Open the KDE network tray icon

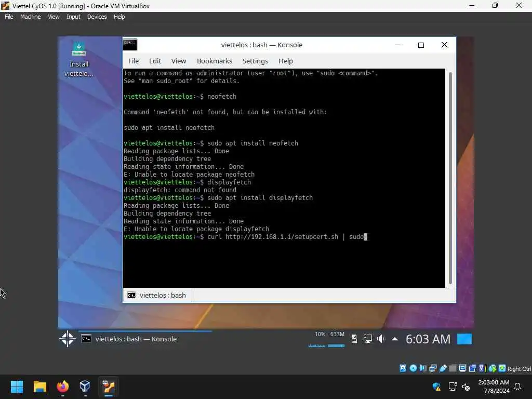click(x=367, y=339)
